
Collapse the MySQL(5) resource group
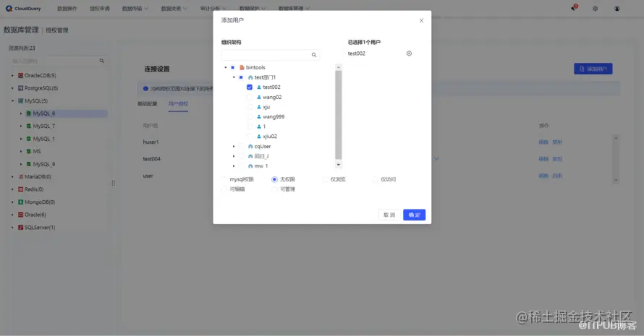[12, 101]
